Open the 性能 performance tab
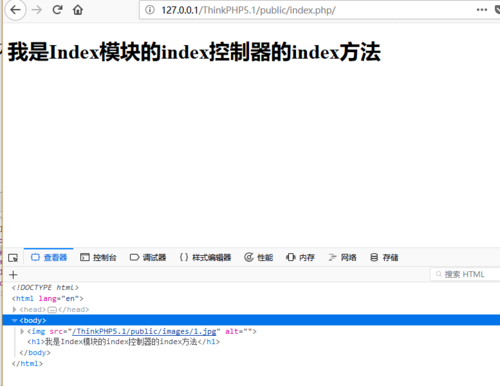This screenshot has width=500, height=386. tap(259, 257)
